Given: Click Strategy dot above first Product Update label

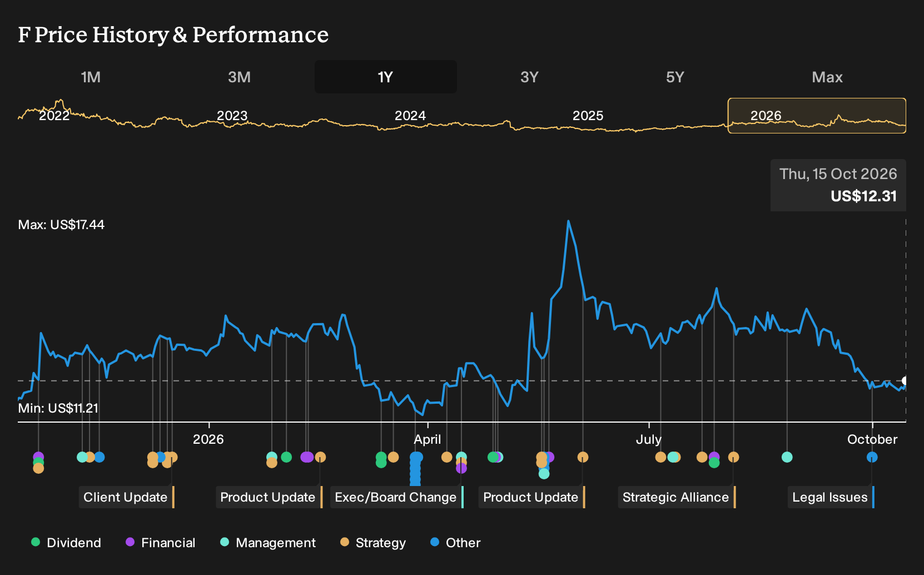Looking at the screenshot, I should coord(320,457).
